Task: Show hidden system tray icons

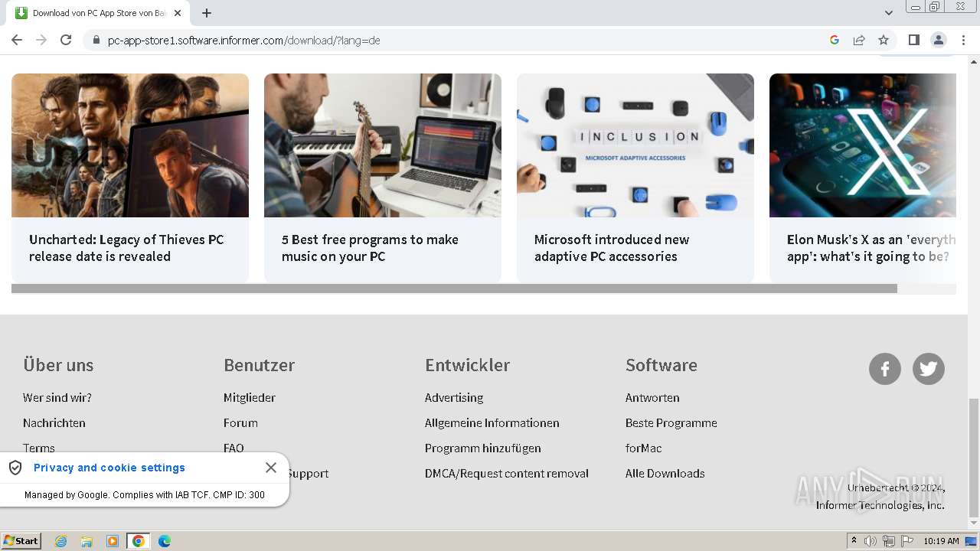Action: 854,541
